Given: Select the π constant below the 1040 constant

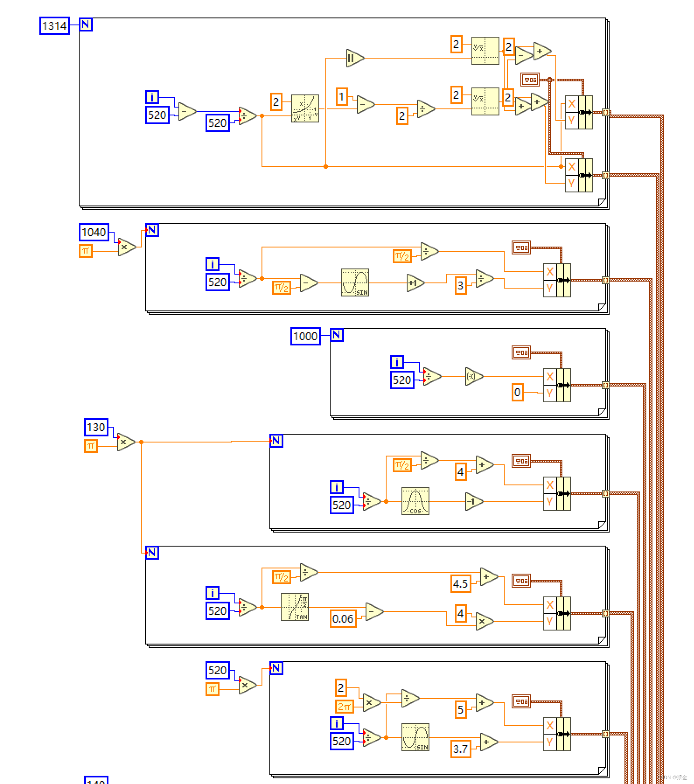Looking at the screenshot, I should click(x=86, y=251).
